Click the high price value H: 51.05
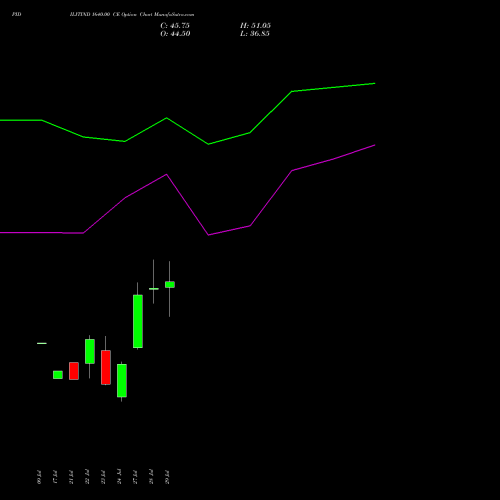The height and width of the screenshot is (500, 500). (x=255, y=26)
